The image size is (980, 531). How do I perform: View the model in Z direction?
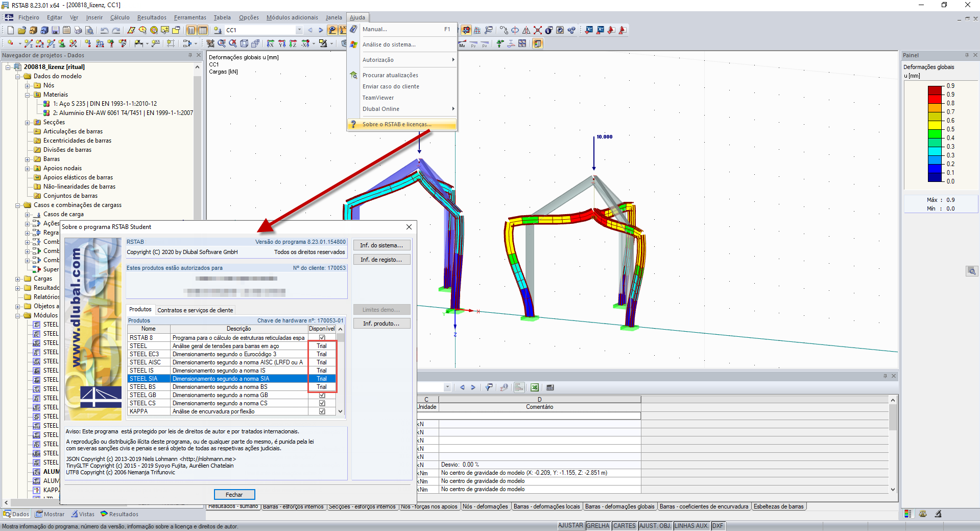coord(293,43)
